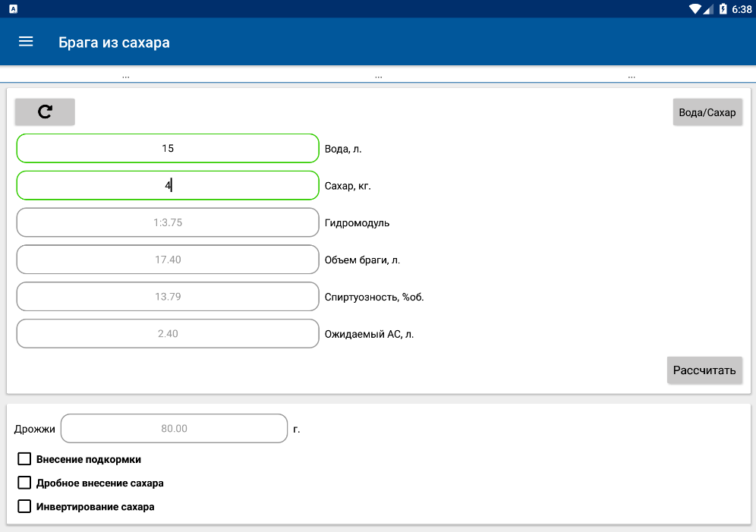Switch to the first ellipsis tab
Screen dimensions: 756x532
(126, 76)
